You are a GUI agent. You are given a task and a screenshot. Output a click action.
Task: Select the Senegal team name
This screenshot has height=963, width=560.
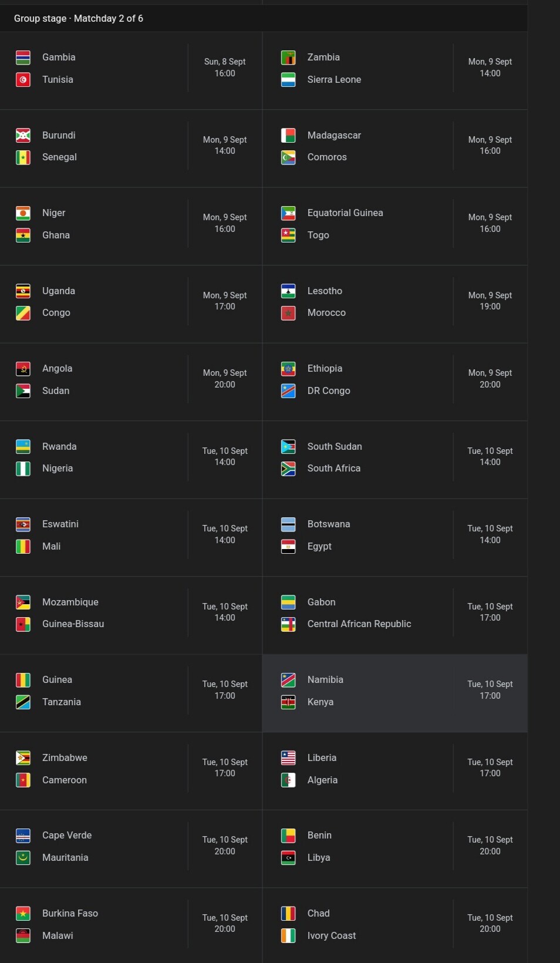point(59,157)
